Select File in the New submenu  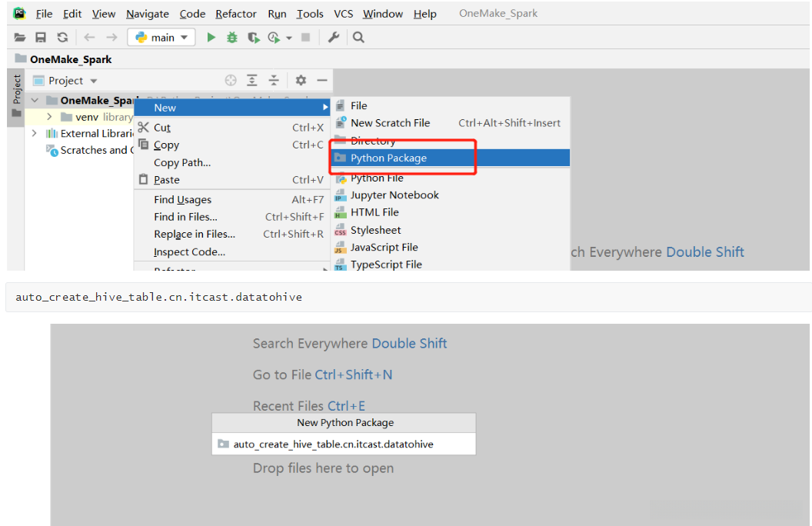[x=450, y=105]
